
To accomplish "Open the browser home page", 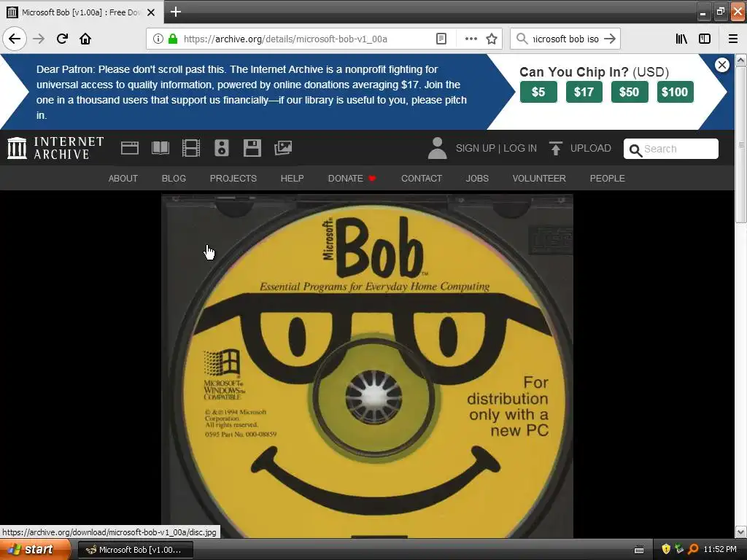I will coord(85,39).
